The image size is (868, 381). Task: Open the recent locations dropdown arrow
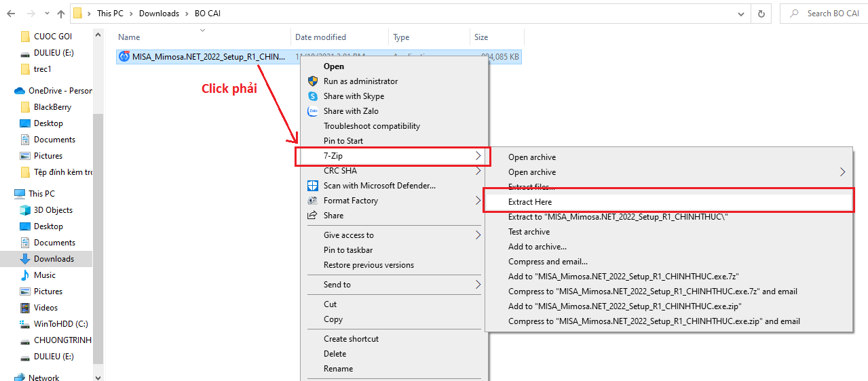coord(46,14)
